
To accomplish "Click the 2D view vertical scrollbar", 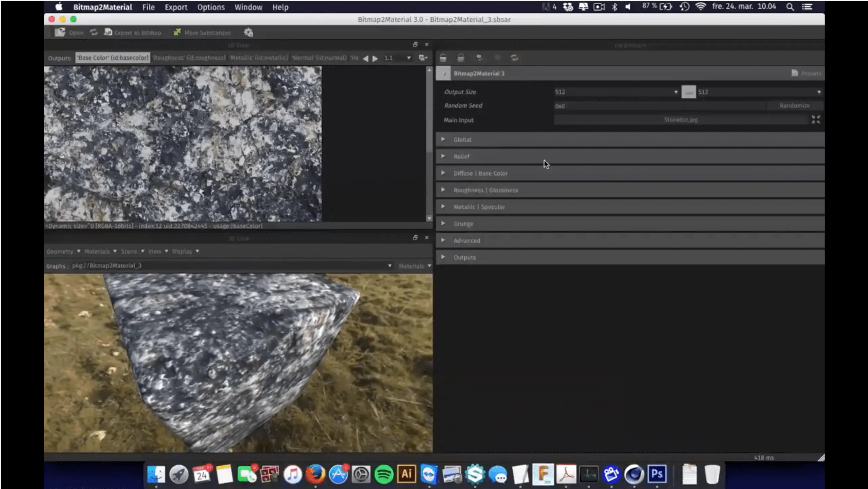I will coord(429,144).
